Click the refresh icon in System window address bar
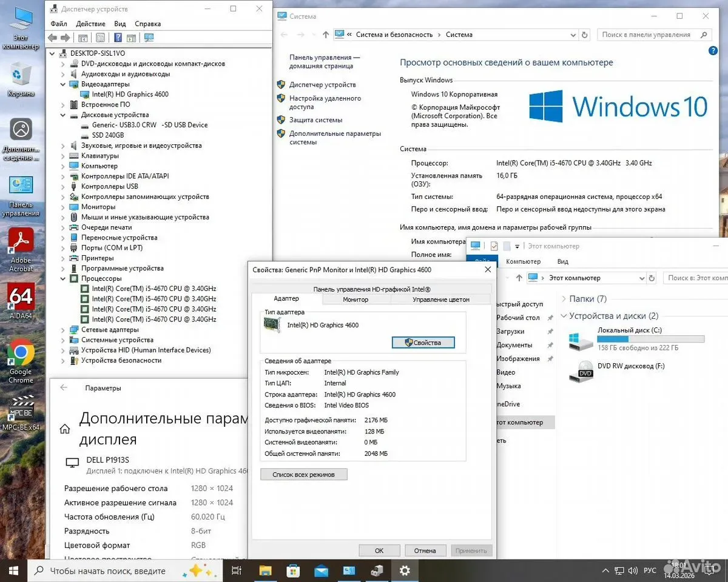 point(584,35)
